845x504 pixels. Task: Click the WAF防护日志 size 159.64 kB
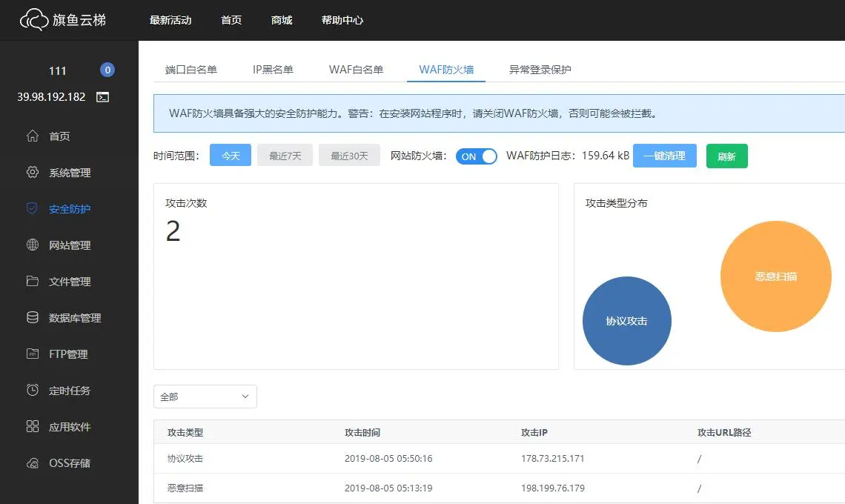coord(605,155)
